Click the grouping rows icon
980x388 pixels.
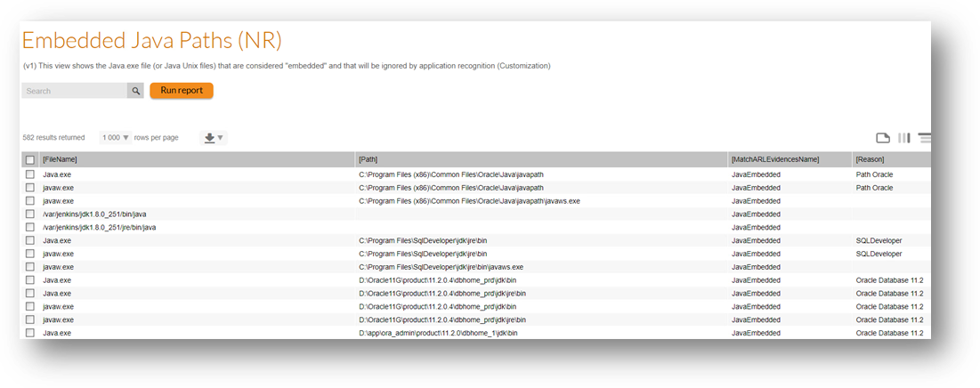tap(925, 138)
